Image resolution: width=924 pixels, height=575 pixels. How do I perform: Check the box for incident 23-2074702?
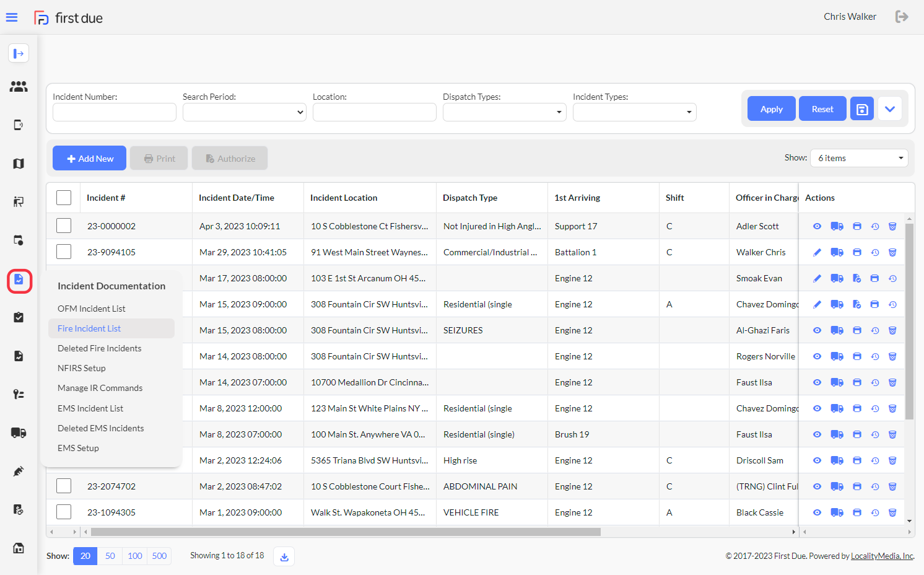click(x=64, y=486)
